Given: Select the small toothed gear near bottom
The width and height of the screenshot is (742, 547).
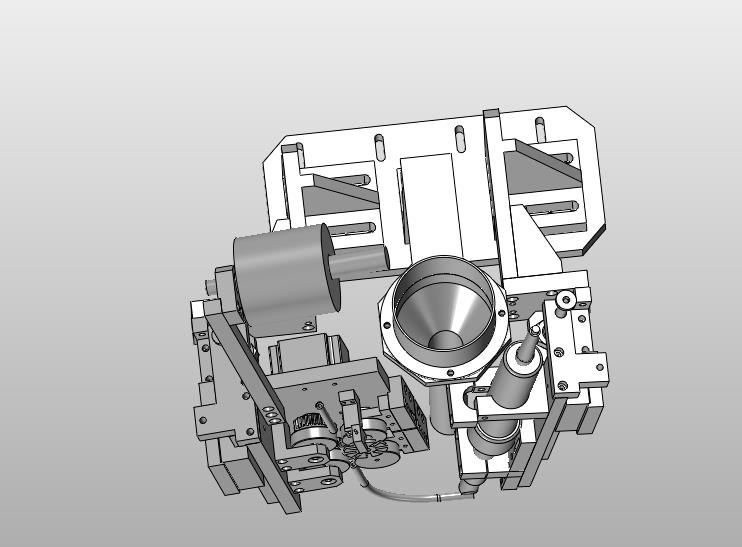Looking at the screenshot, I should tap(308, 420).
